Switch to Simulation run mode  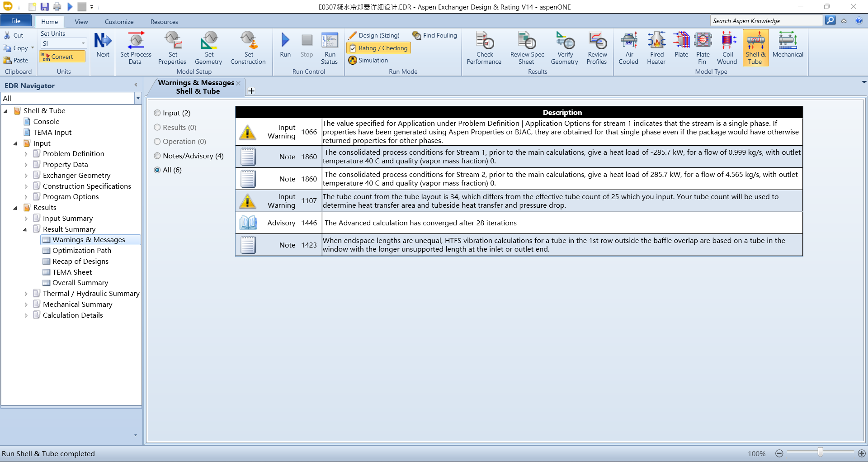[368, 60]
